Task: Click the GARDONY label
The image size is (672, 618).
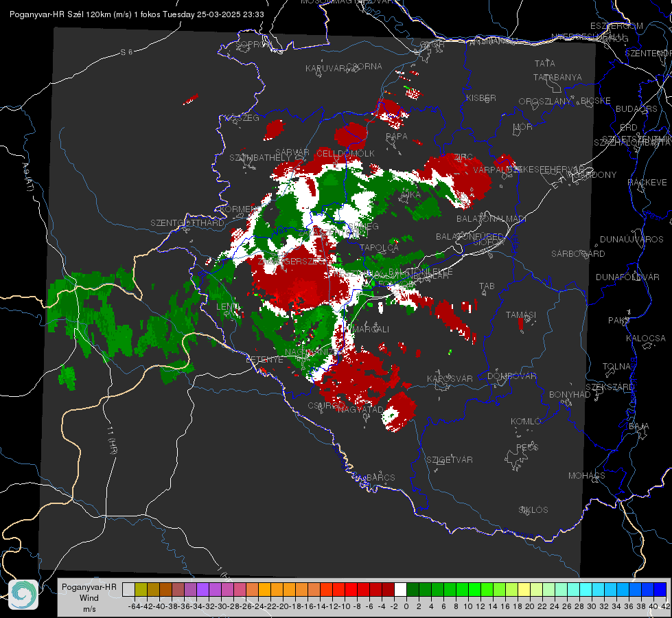Action: [x=596, y=175]
